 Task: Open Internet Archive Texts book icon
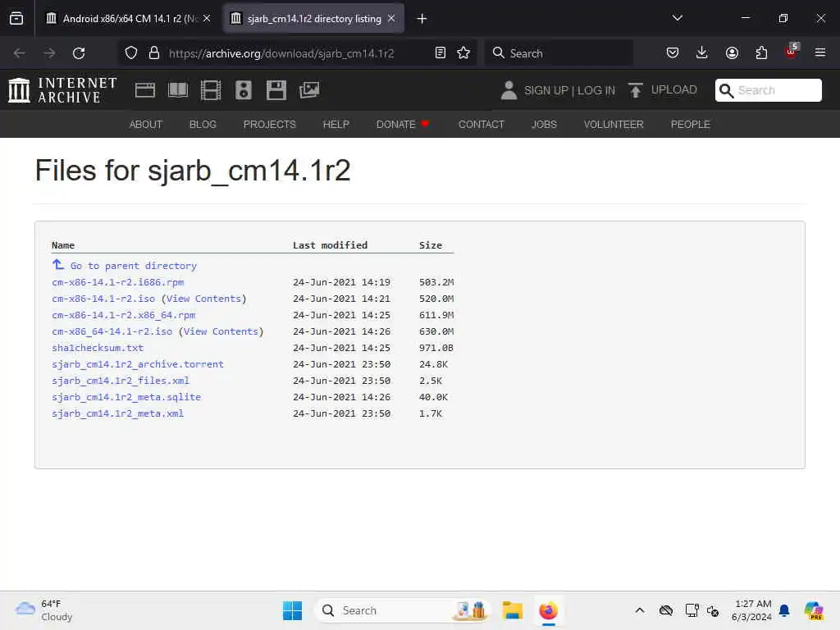[x=178, y=90]
